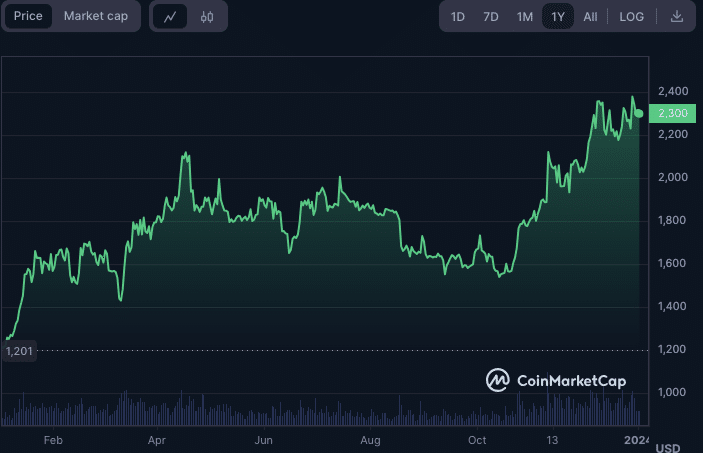The width and height of the screenshot is (703, 453).
Task: Choose the 1Y time range
Action: (558, 16)
